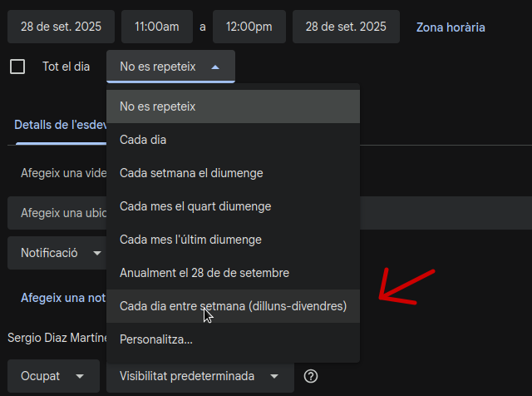The image size is (532, 396).
Task: Select 'Anualment el 28 de setembre'
Action: point(233,273)
